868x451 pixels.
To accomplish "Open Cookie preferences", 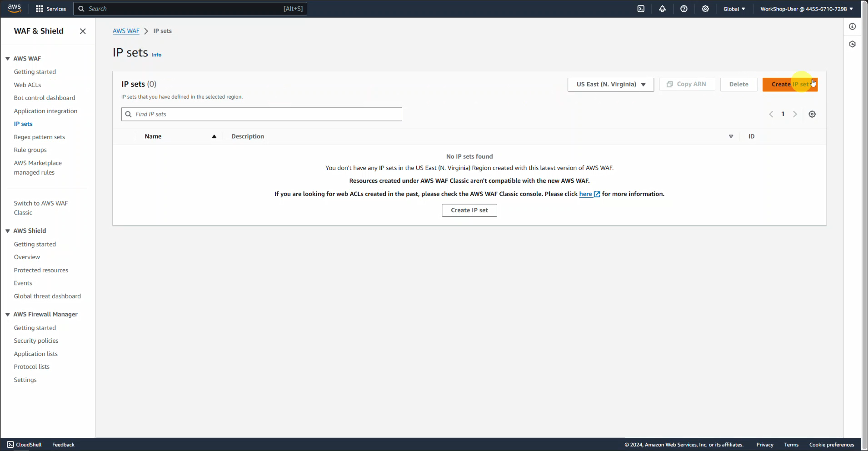I will pyautogui.click(x=832, y=445).
